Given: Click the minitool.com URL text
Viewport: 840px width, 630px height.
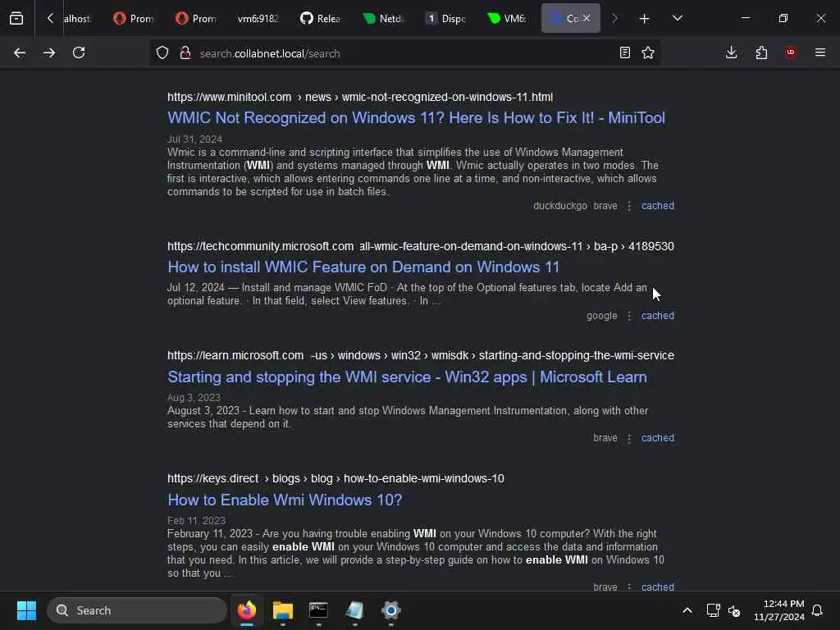Looking at the screenshot, I should (230, 97).
